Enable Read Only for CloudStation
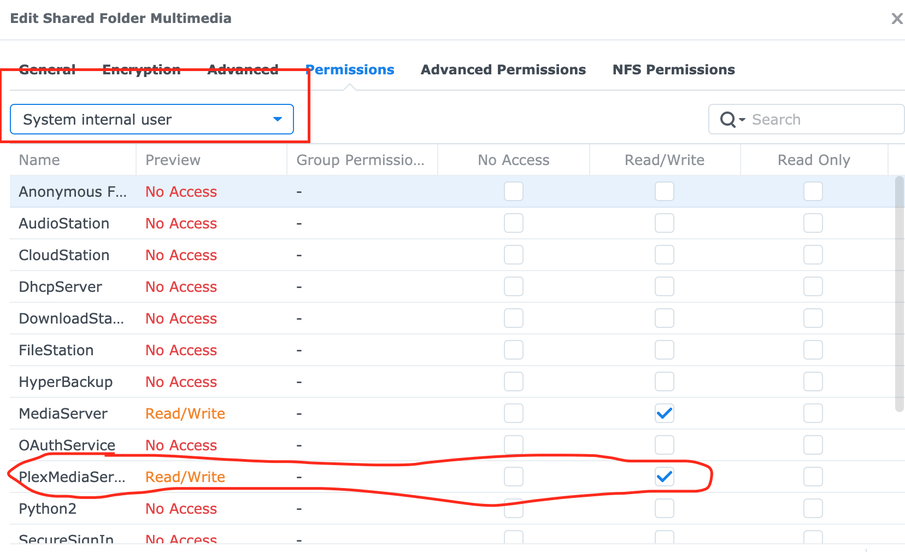Image resolution: width=905 pixels, height=552 pixels. point(813,255)
